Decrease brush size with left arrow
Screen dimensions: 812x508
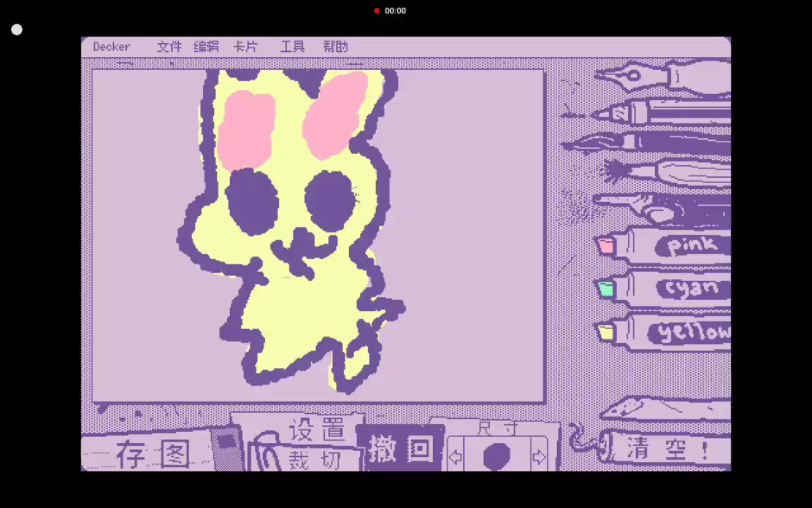coord(455,457)
